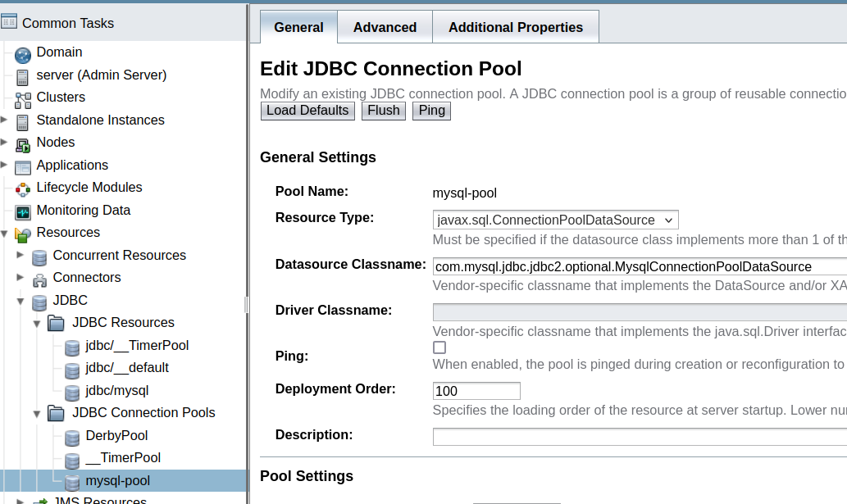Open the Resource Type dropdown
The width and height of the screenshot is (847, 504).
pos(555,220)
